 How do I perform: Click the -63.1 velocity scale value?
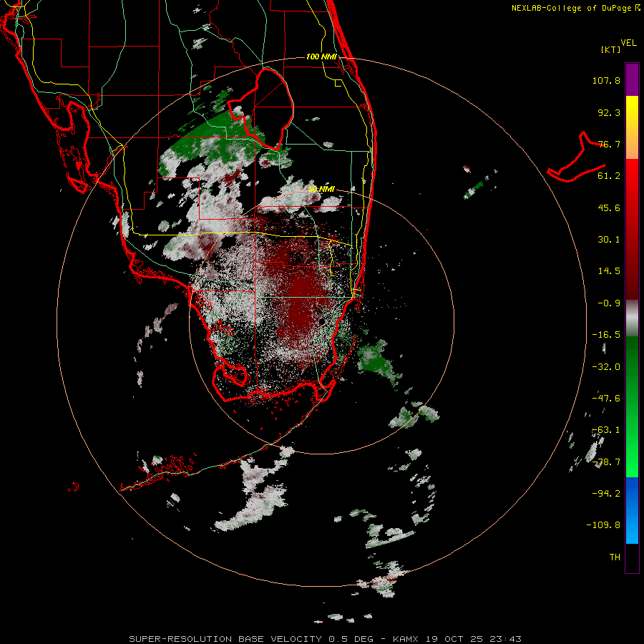[606, 430]
